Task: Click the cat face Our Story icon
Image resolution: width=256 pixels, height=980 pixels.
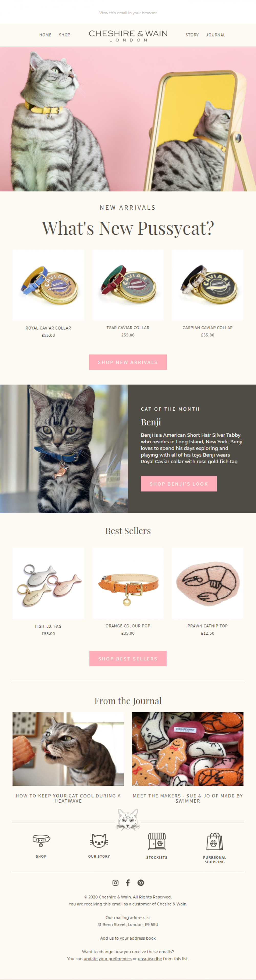Action: pos(99,840)
